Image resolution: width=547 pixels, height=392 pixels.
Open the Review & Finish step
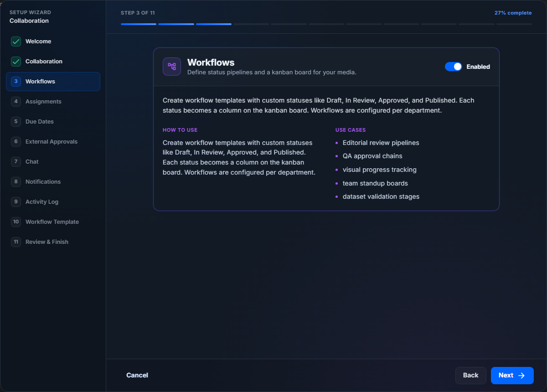(x=53, y=242)
